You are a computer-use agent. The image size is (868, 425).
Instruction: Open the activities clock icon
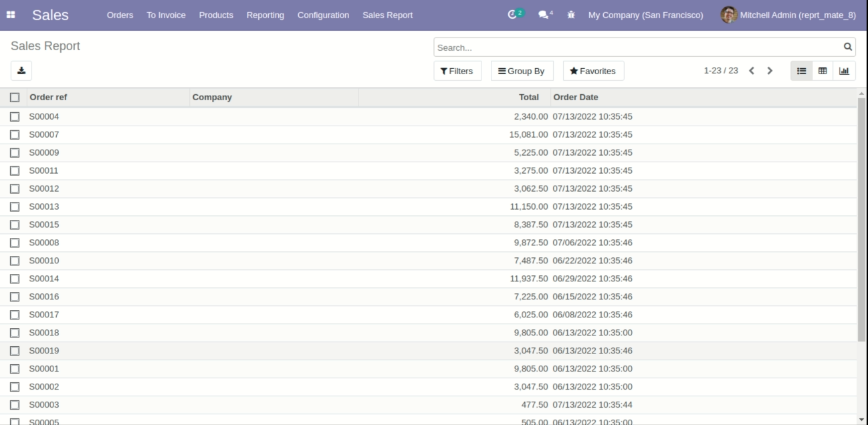coord(514,15)
